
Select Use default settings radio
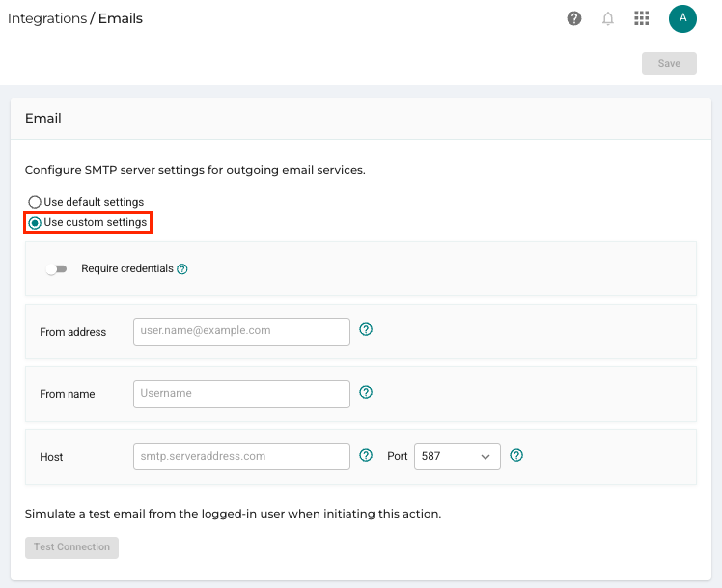click(35, 202)
